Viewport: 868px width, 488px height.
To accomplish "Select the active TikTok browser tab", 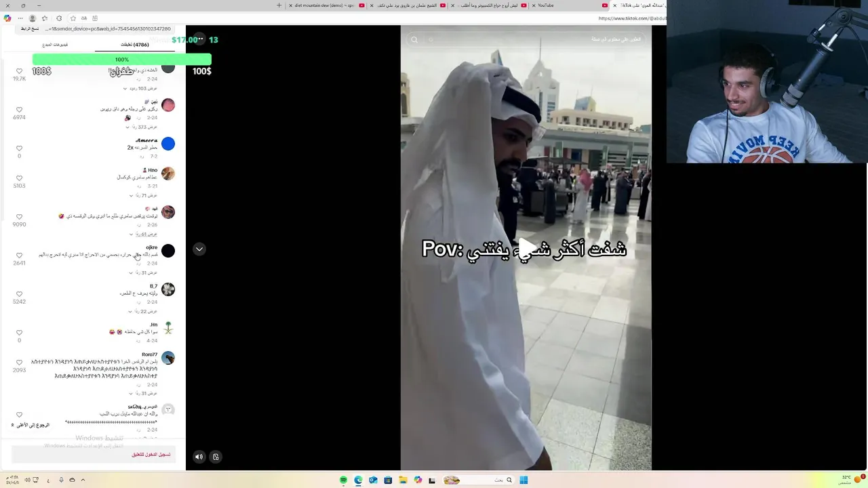I will pyautogui.click(x=640, y=5).
